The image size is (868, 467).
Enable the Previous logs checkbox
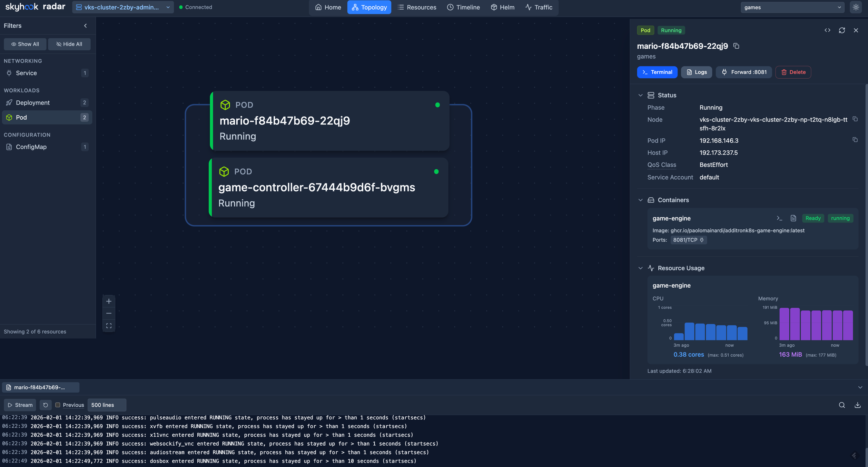[58, 405]
